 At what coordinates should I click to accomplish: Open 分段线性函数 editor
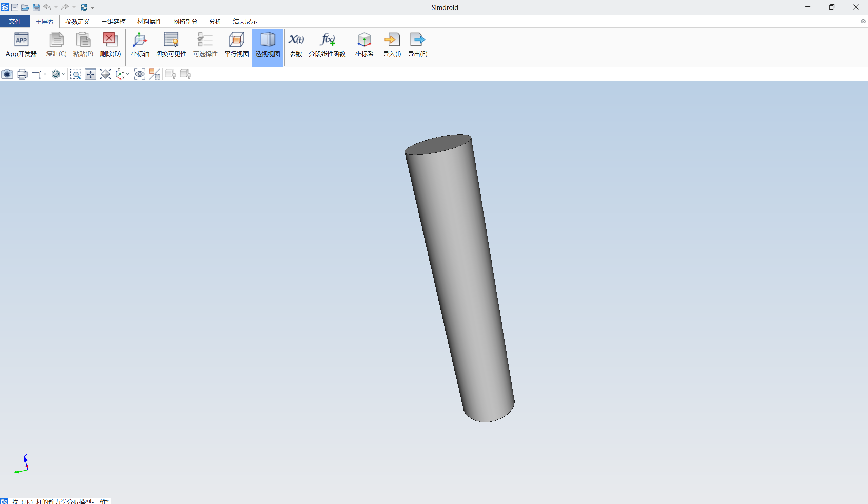pos(327,44)
